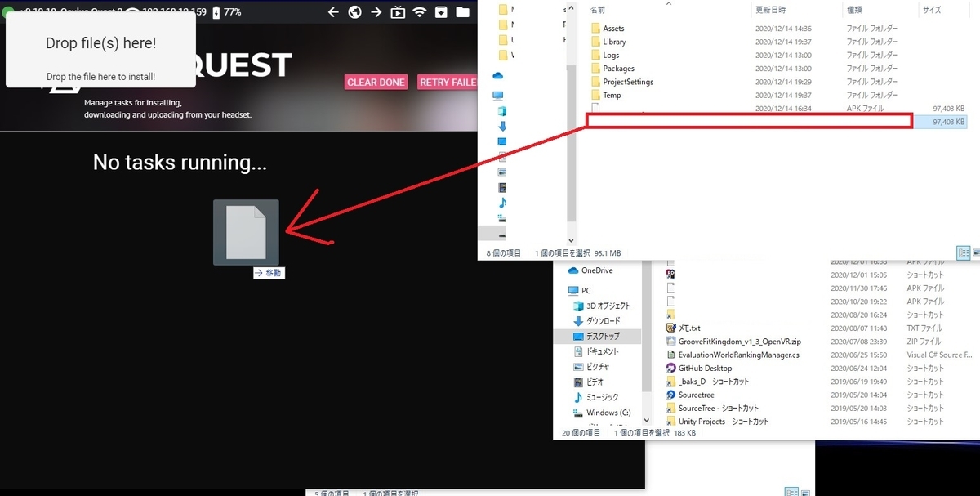This screenshot has height=496, width=980.
Task: Open the install APK box-arrow icon
Action: coord(441,12)
